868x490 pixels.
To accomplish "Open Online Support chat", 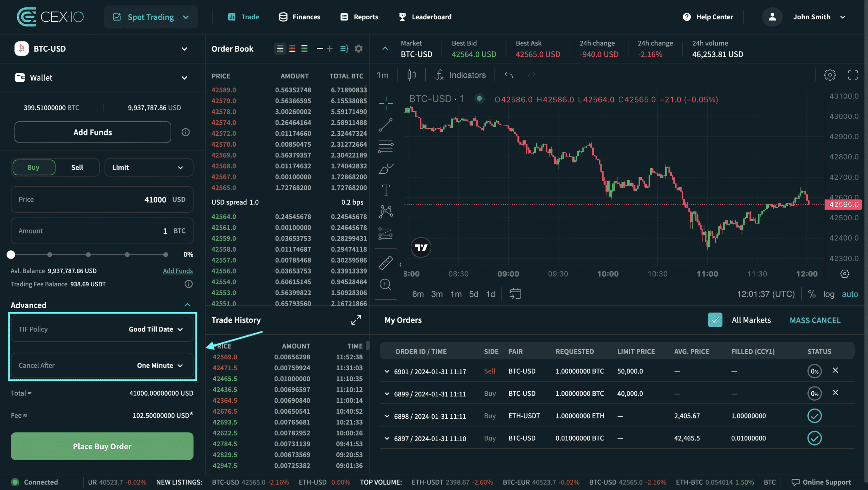I will coord(821,482).
